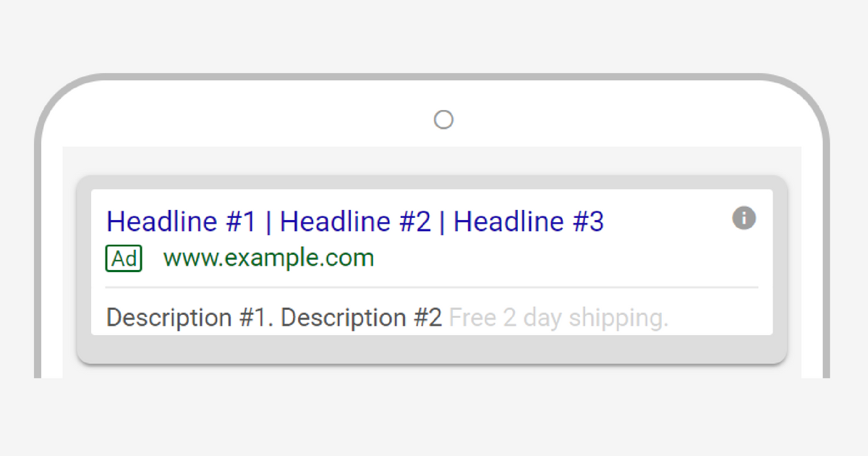Visit the www.example.com display URL

pos(269,258)
